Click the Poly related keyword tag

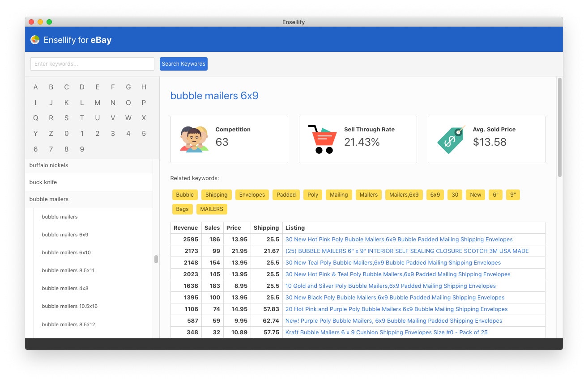313,195
